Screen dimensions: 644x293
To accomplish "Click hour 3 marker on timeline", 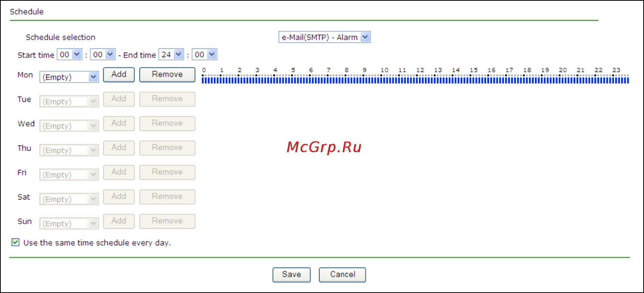I will click(258, 70).
